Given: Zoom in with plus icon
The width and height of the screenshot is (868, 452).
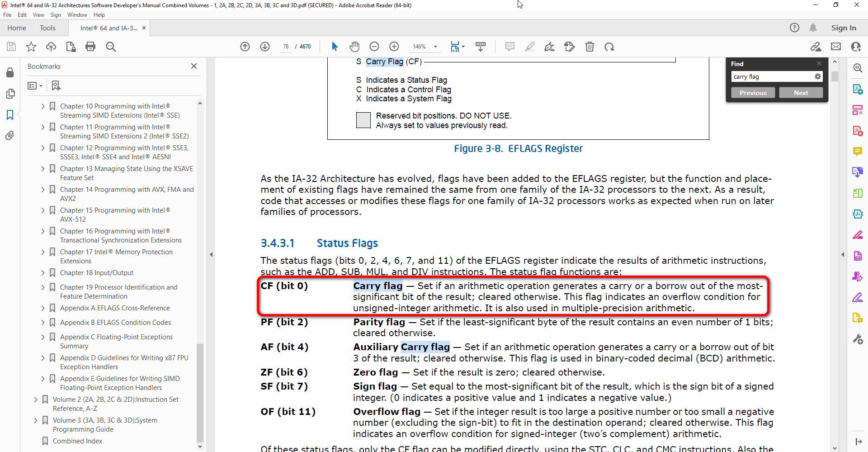Looking at the screenshot, I should click(394, 47).
